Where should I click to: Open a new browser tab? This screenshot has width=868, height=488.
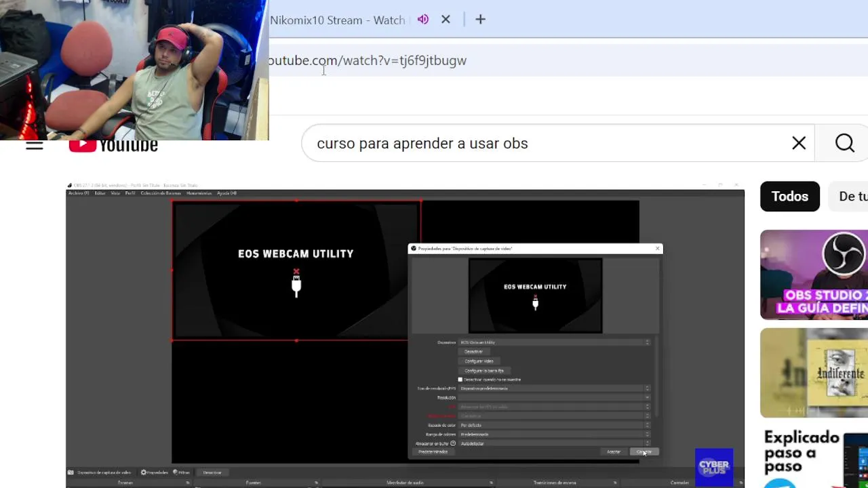coord(480,20)
